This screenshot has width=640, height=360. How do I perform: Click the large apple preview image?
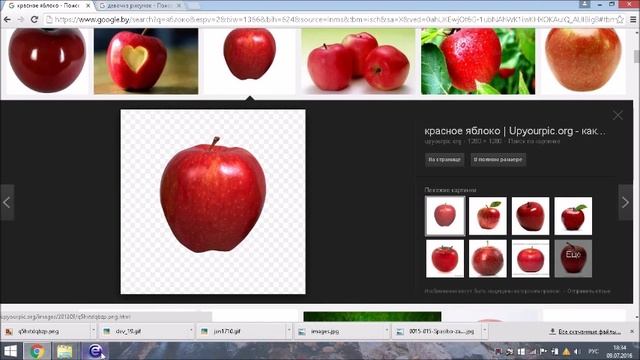pos(213,202)
